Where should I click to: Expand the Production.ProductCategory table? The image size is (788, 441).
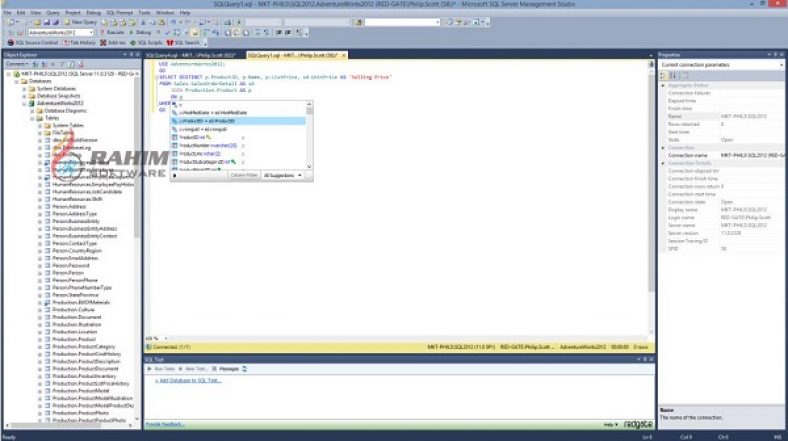click(x=39, y=347)
